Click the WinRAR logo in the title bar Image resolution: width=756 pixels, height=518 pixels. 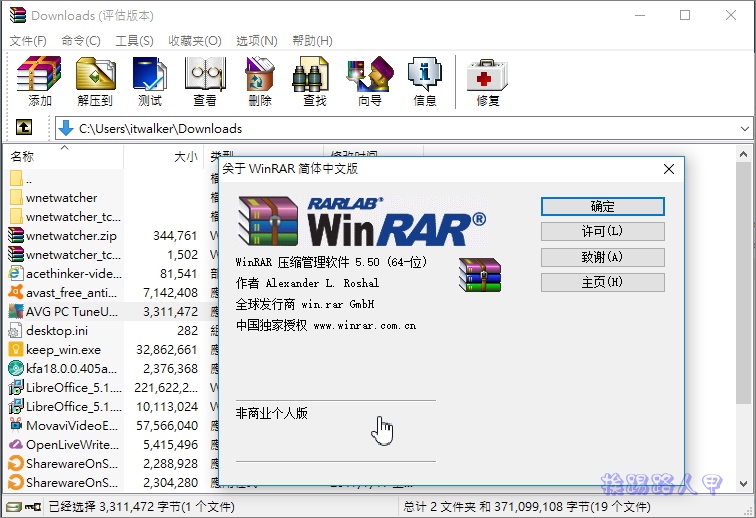(17, 15)
